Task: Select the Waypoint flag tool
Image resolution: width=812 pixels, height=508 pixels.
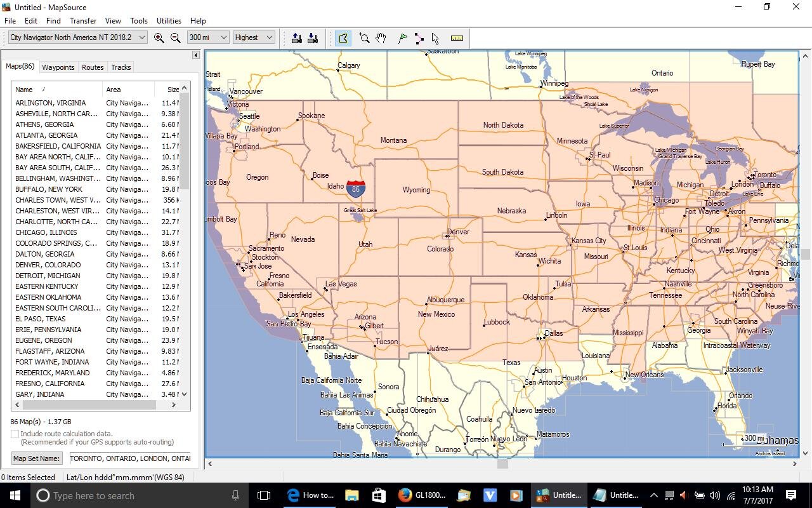Action: point(402,38)
